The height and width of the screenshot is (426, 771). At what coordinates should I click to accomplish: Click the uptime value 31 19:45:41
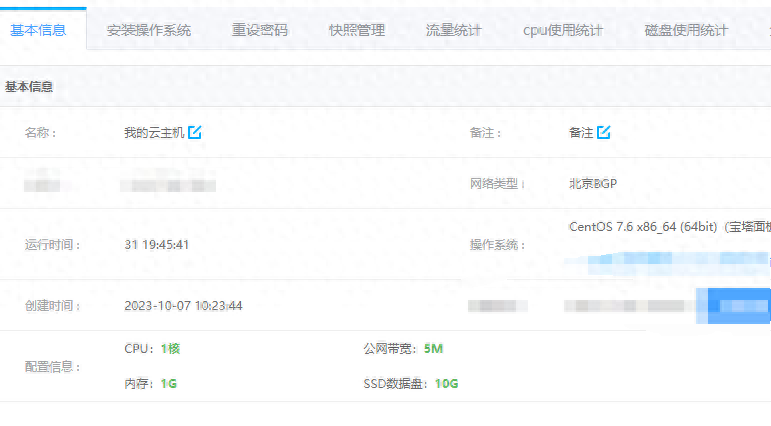click(157, 244)
